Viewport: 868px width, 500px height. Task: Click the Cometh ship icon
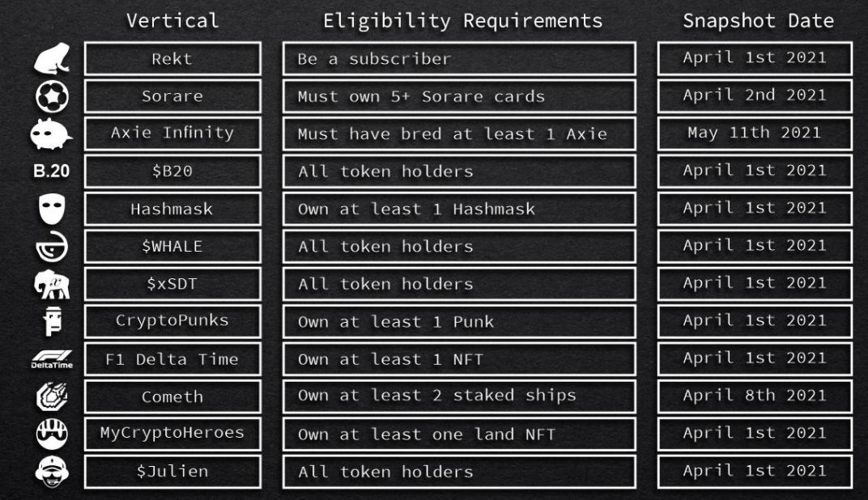52,396
